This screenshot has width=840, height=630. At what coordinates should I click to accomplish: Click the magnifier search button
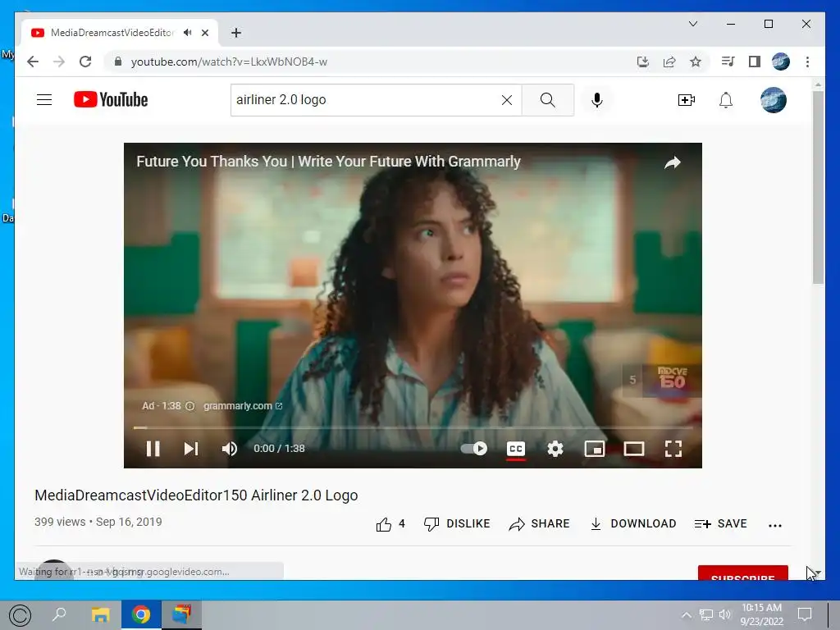coord(547,100)
